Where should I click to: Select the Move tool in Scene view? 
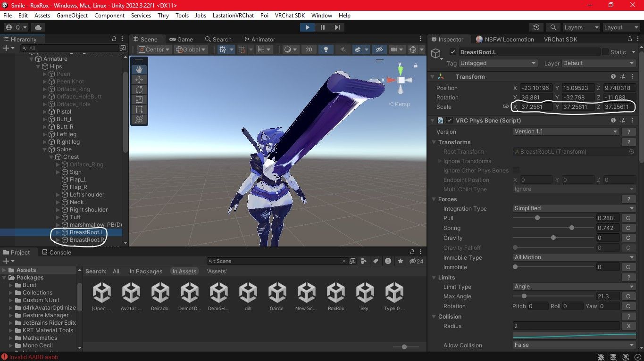click(x=139, y=80)
